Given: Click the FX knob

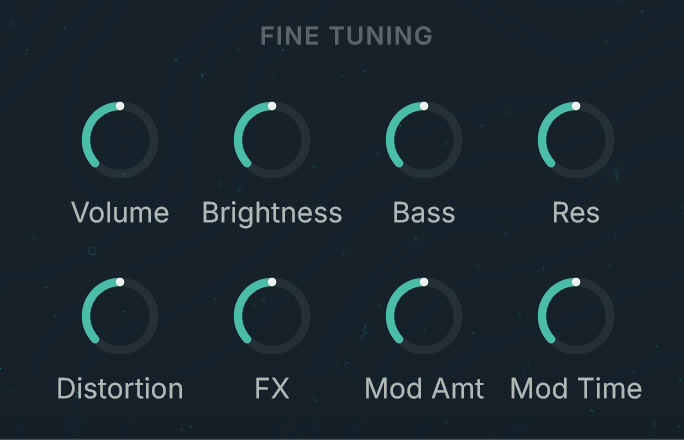Looking at the screenshot, I should 272,318.
